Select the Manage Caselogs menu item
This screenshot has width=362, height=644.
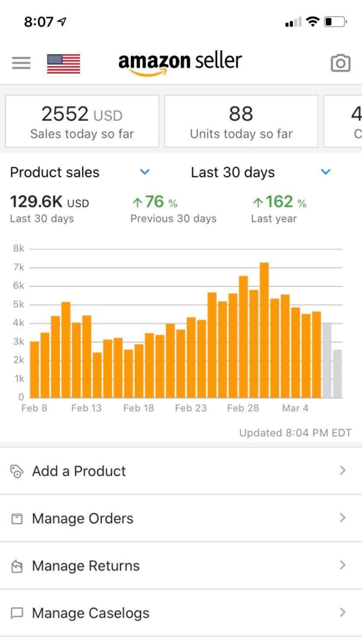point(91,613)
